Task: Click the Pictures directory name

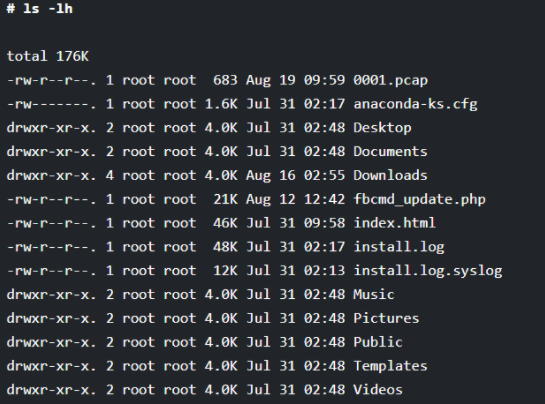Action: (386, 318)
